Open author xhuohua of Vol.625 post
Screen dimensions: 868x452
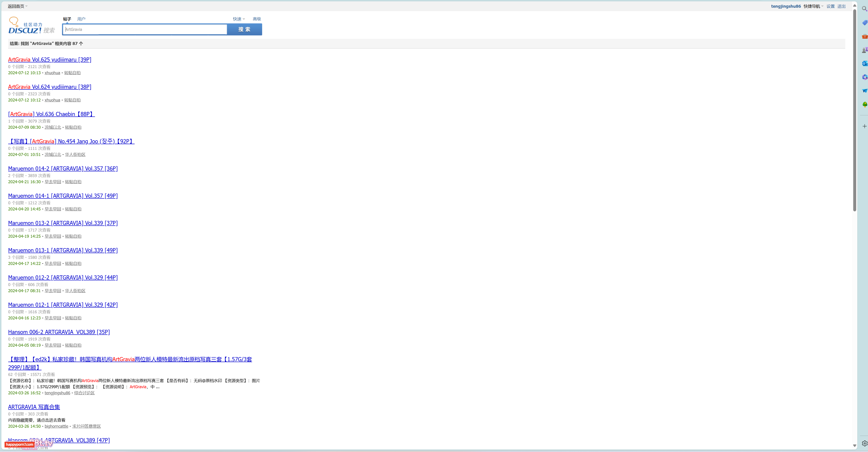click(52, 73)
